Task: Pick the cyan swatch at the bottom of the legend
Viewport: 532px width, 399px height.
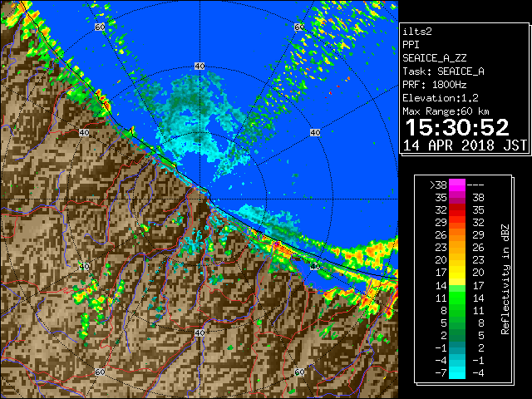Action: 457,373
